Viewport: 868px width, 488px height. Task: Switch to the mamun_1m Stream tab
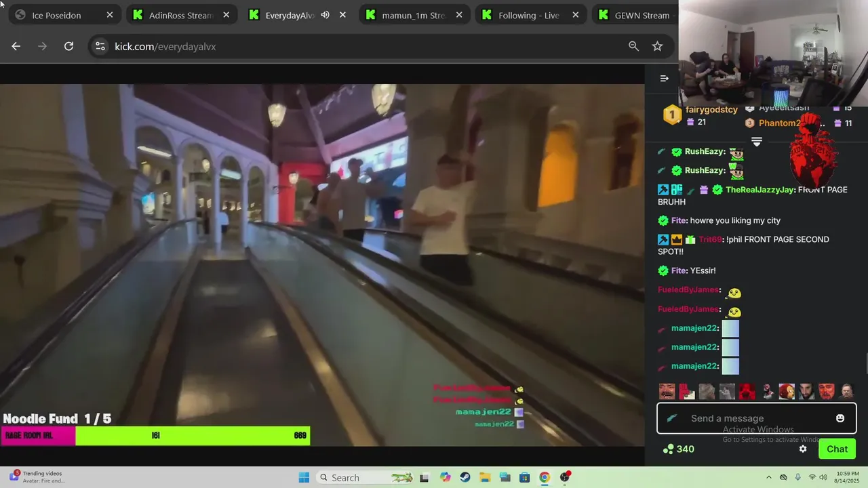413,15
